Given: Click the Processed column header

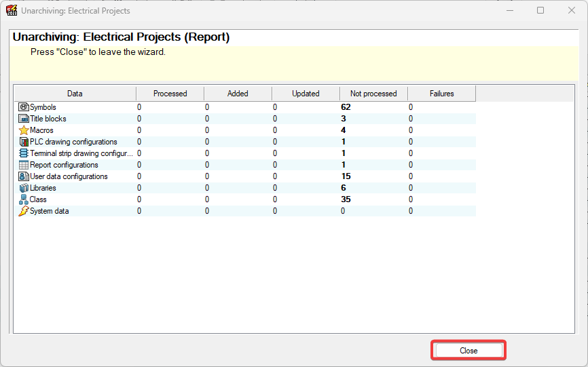Looking at the screenshot, I should (170, 94).
